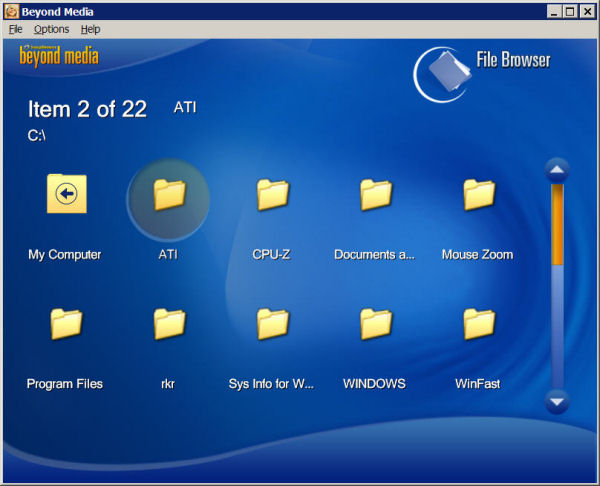The image size is (600, 486).
Task: Click the File Browser folder logo icon
Action: [442, 74]
